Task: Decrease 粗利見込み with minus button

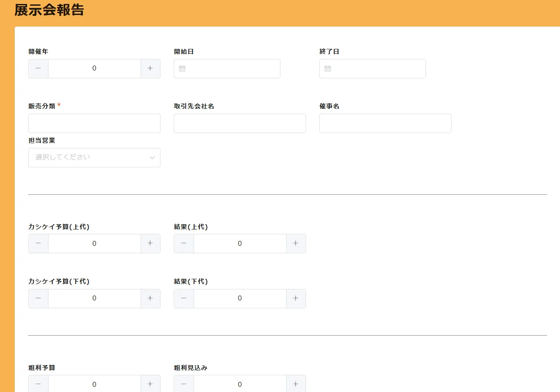Action: 184,384
